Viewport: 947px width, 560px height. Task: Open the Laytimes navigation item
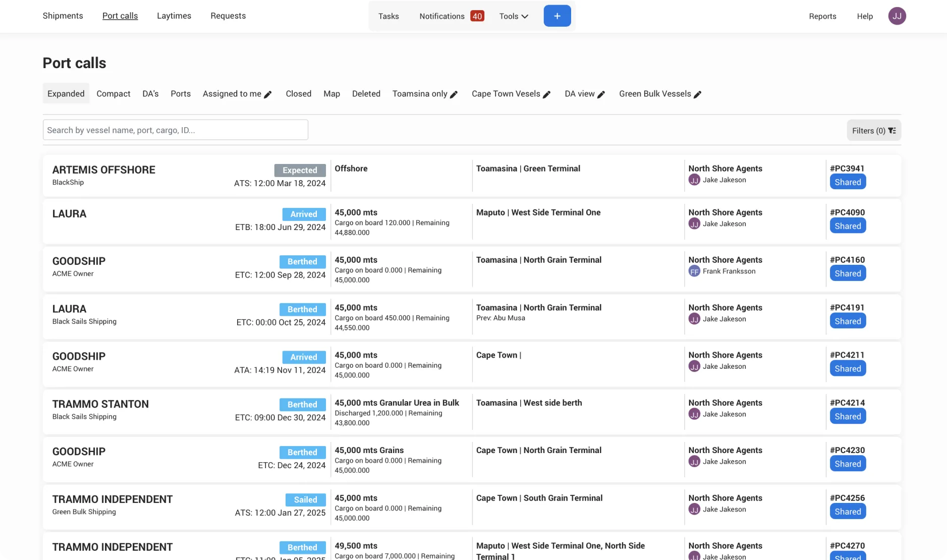(x=174, y=16)
